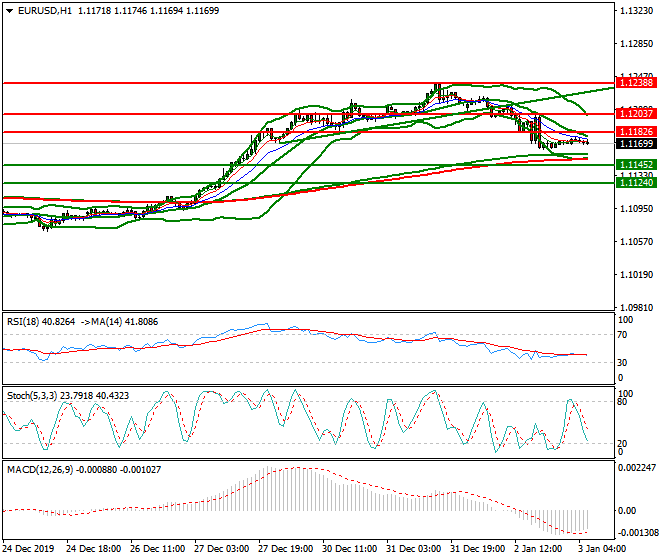Select the red 1.12388 resistance price label
Screen dimensions: 660x560
pos(636,83)
